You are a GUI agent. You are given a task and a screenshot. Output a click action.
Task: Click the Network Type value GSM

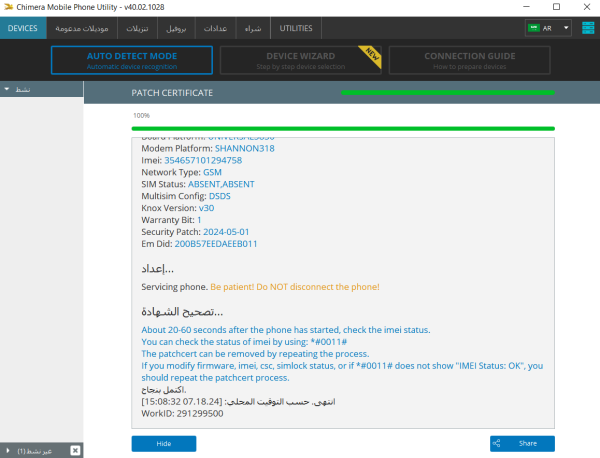pos(212,172)
